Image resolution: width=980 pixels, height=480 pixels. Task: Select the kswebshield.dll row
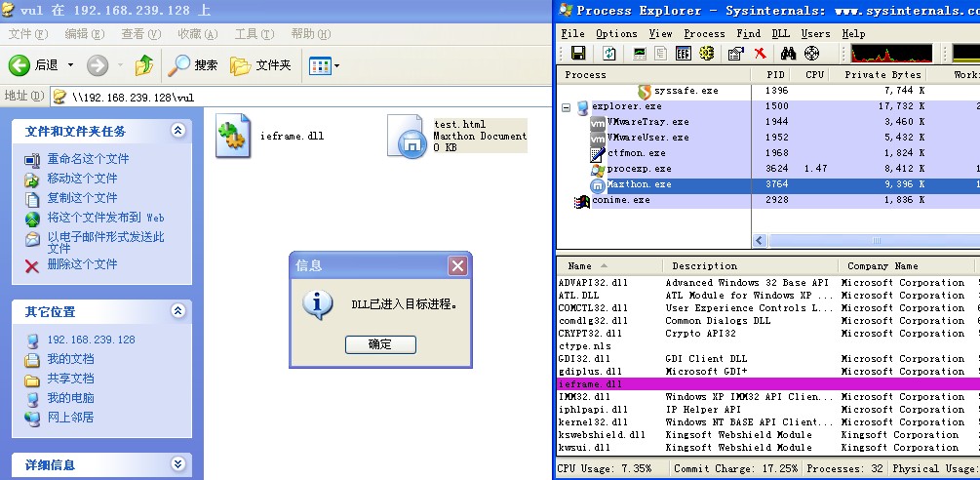(768, 435)
